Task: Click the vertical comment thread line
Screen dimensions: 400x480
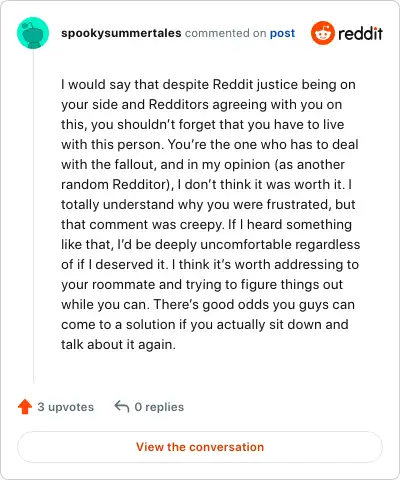Action: point(33,216)
